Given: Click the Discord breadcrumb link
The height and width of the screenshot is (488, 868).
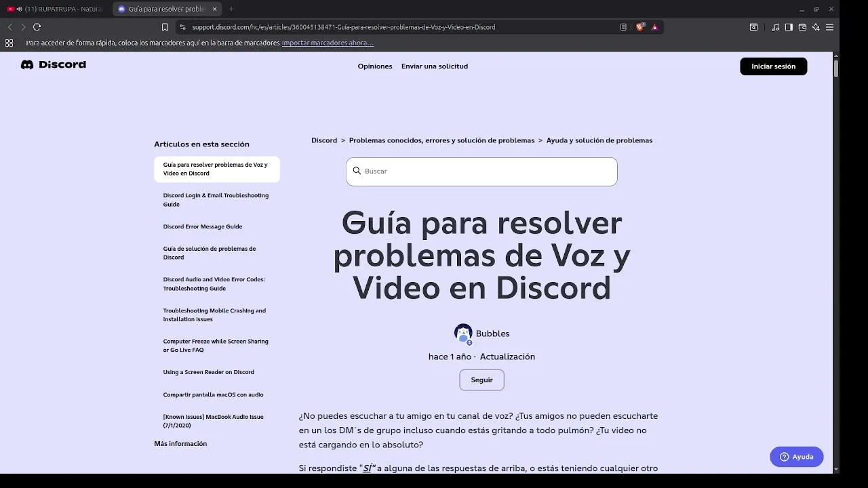Looking at the screenshot, I should (324, 140).
